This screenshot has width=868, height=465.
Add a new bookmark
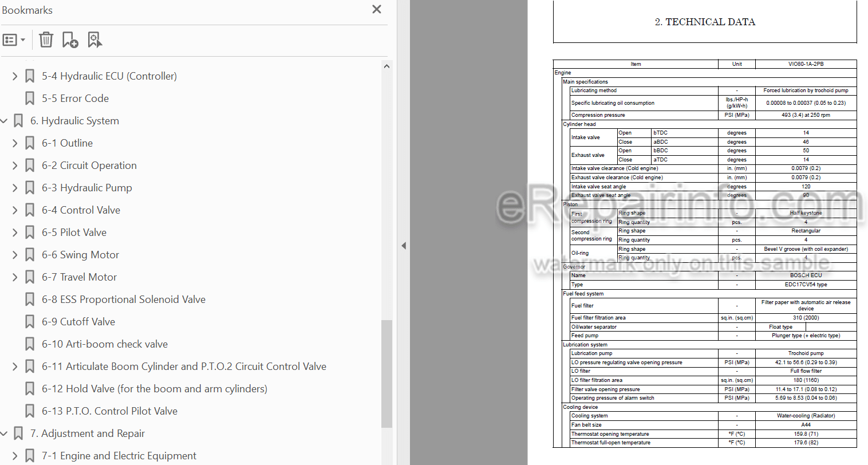70,40
